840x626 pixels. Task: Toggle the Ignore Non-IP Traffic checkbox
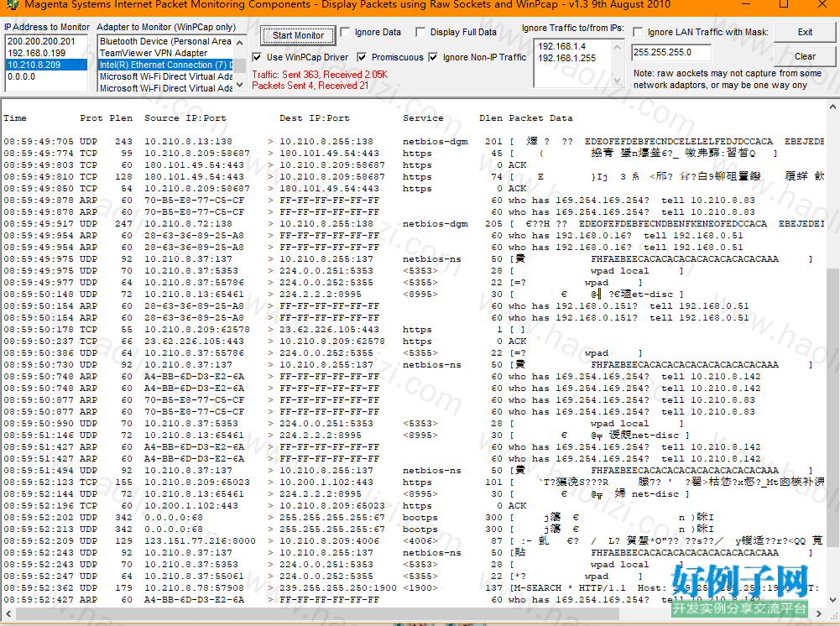(x=433, y=57)
